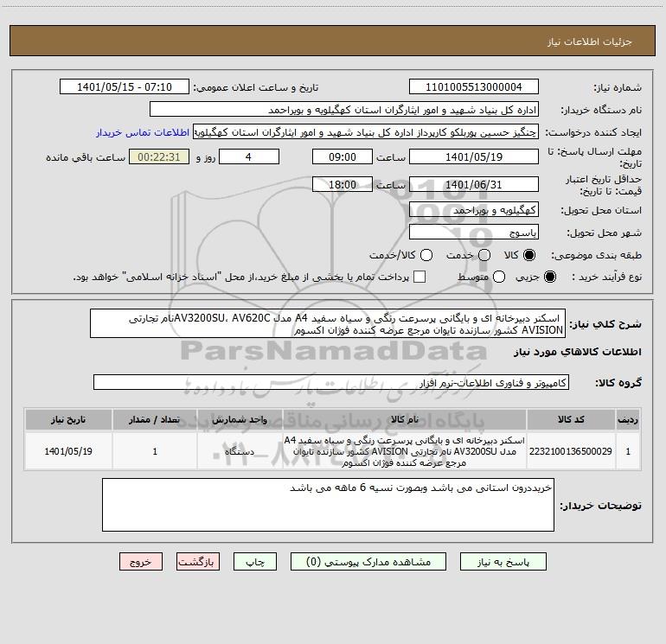666x644 pixels.
Task: Click unit cell دستگاه
Action: [x=240, y=451]
